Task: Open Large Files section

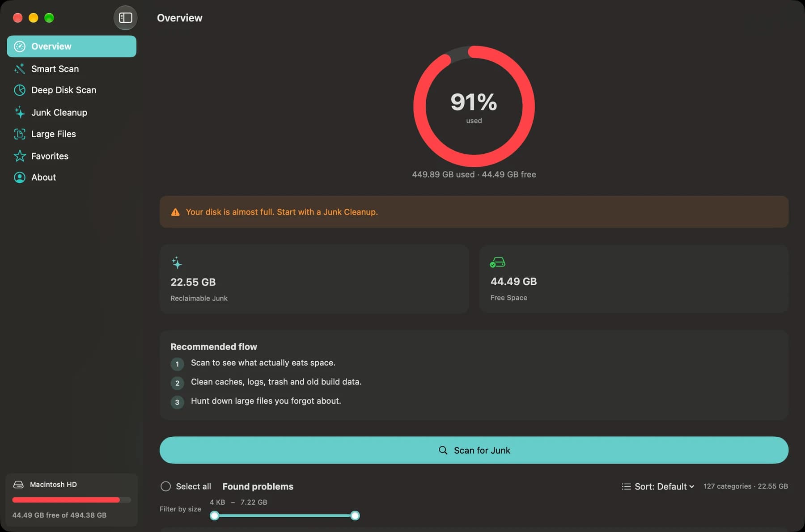Action: [x=72, y=134]
